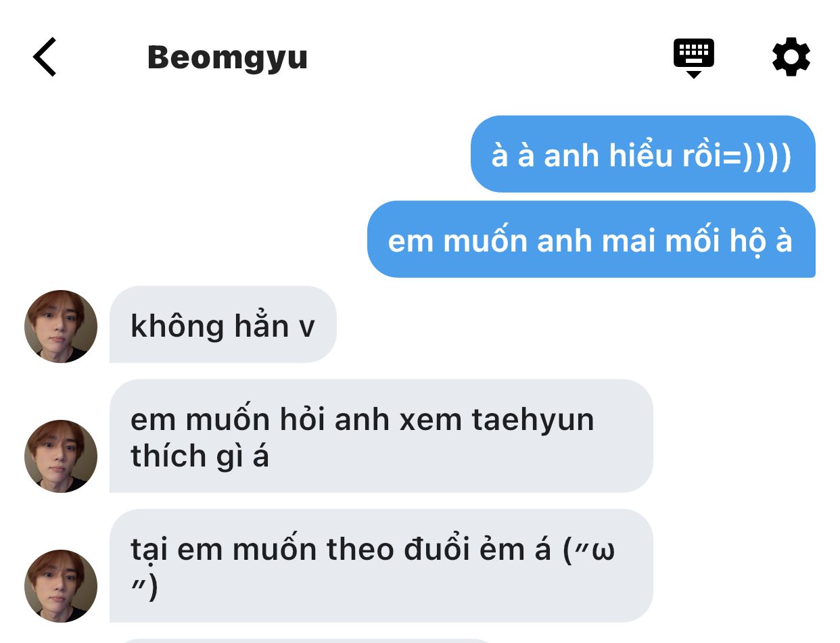Viewport: 840px width, 643px height.
Task: Select the 'à à anh hiểu rồi=))))' bubble
Action: [x=643, y=154]
